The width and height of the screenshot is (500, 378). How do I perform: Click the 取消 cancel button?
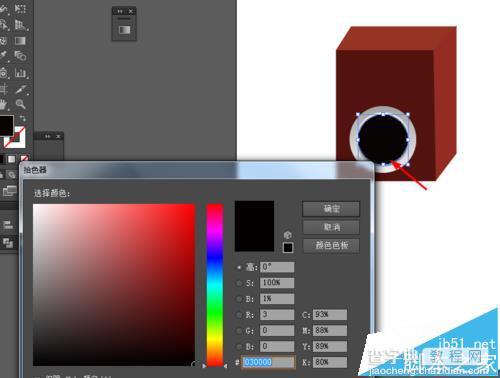pyautogui.click(x=331, y=227)
